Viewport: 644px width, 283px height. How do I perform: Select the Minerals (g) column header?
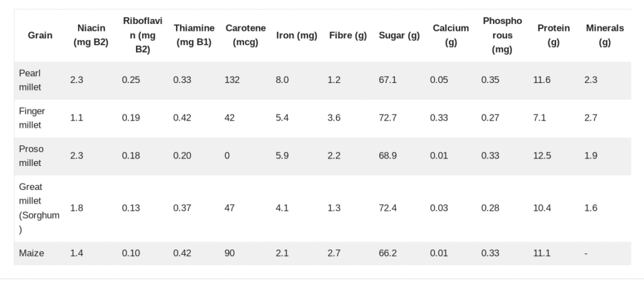pos(604,35)
